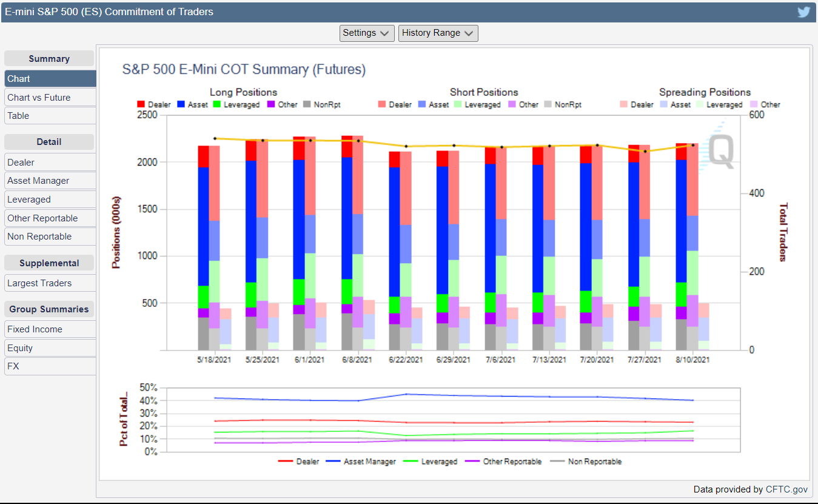Open Fixed Income group summary
Screen dimensions: 818x504
[x=50, y=329]
